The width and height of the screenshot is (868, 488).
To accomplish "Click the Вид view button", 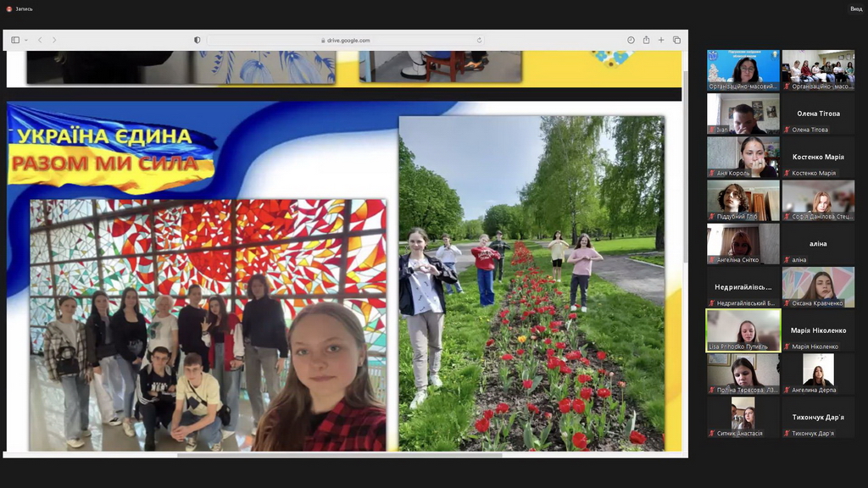I will tap(856, 8).
